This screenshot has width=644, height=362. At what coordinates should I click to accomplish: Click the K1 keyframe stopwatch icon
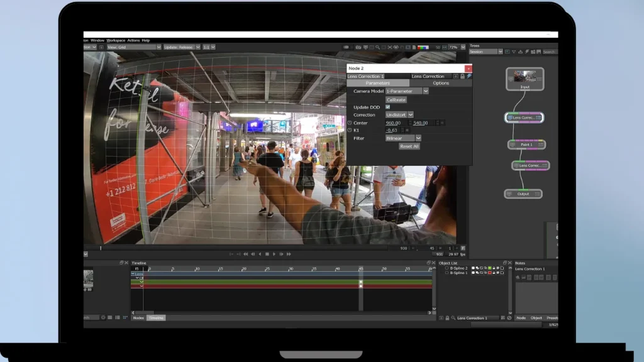[x=350, y=130]
